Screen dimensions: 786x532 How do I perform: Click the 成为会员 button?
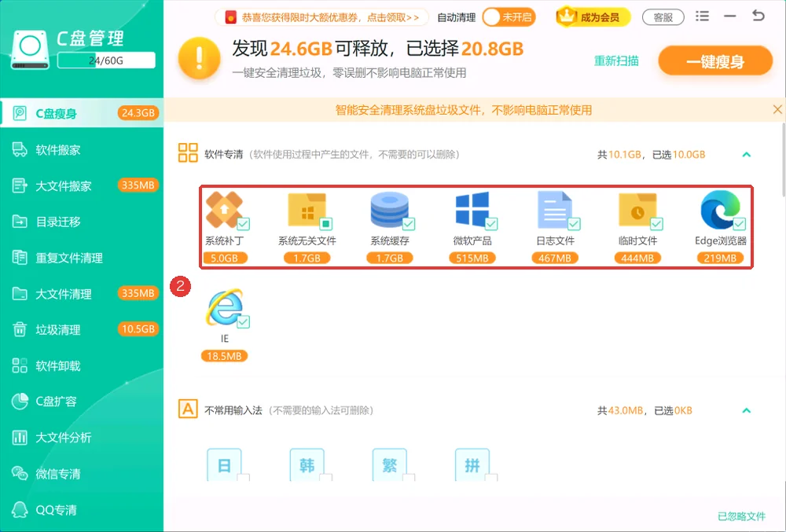pyautogui.click(x=593, y=17)
